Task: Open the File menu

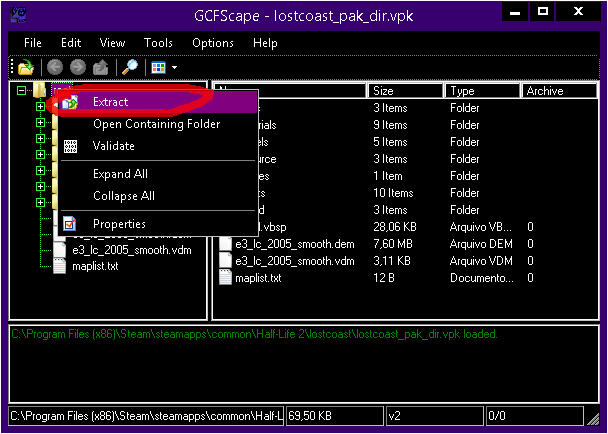Action: click(x=33, y=43)
